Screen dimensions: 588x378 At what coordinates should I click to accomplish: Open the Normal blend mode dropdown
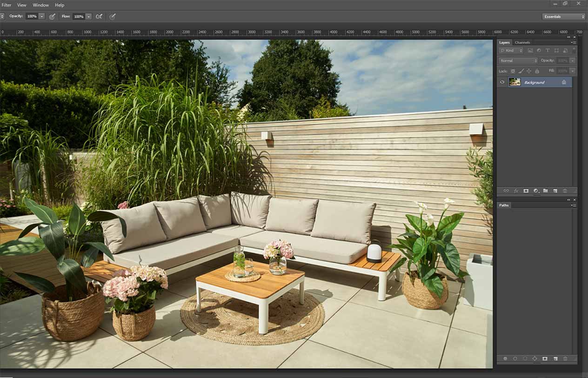click(x=518, y=60)
